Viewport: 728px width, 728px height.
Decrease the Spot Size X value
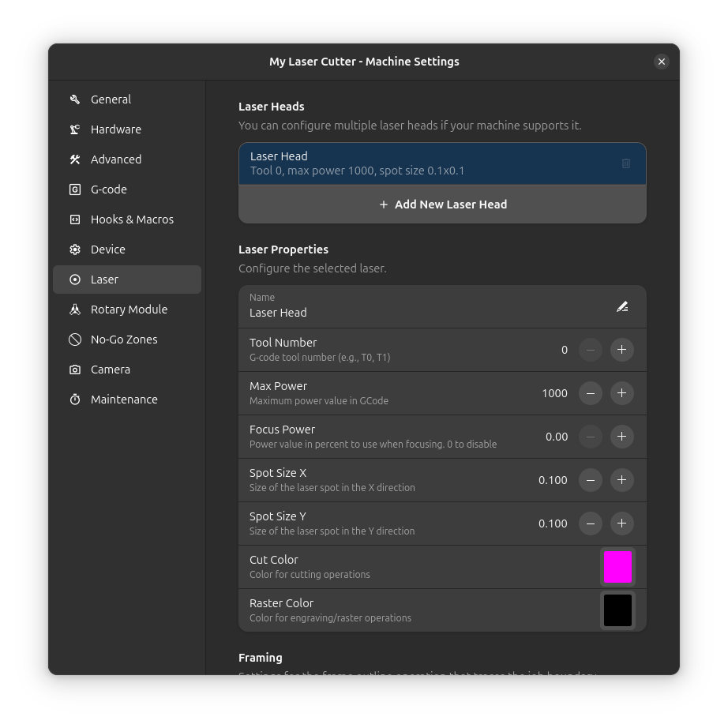tap(591, 480)
